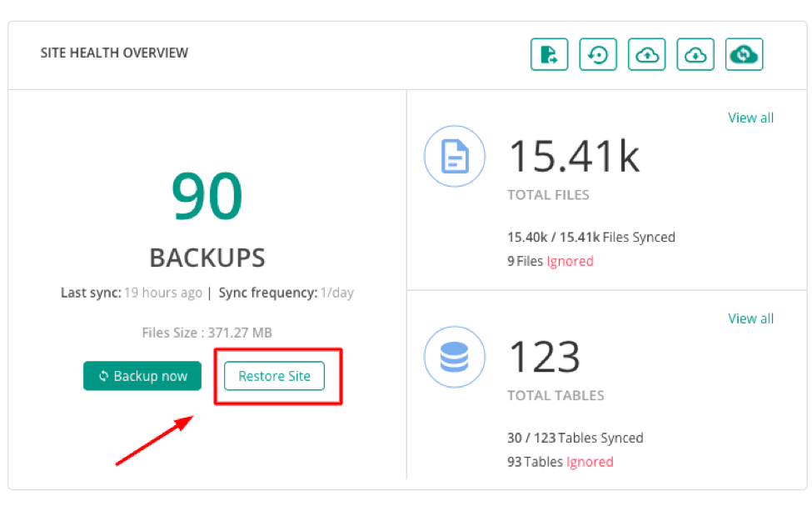Select the Site Health Overview heading
Viewport: 812px width, 511px height.
point(114,53)
